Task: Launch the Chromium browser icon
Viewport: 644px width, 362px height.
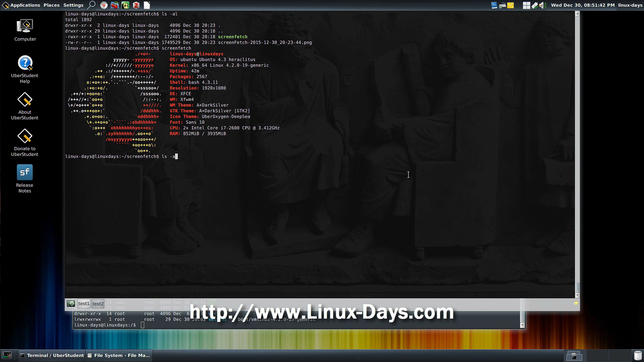Action: click(x=104, y=5)
